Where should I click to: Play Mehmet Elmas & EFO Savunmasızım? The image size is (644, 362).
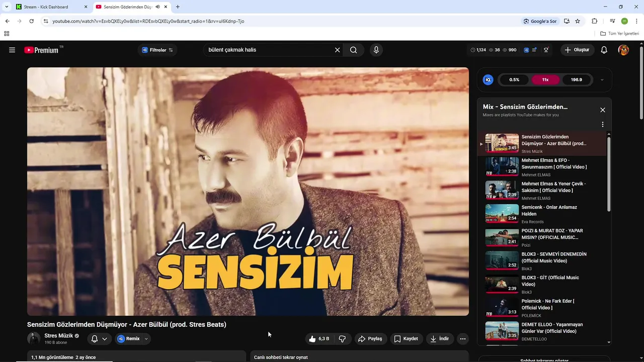pyautogui.click(x=543, y=167)
